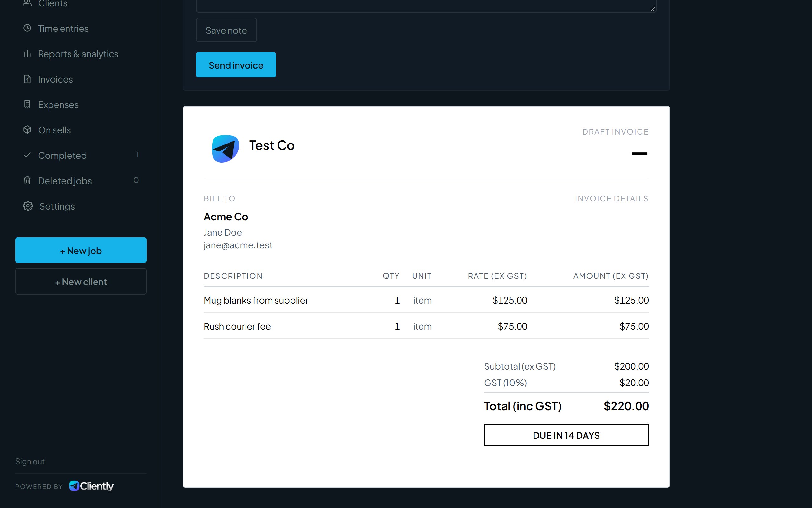The image size is (812, 508).
Task: Click the Test Co paper plane logo
Action: point(225,149)
